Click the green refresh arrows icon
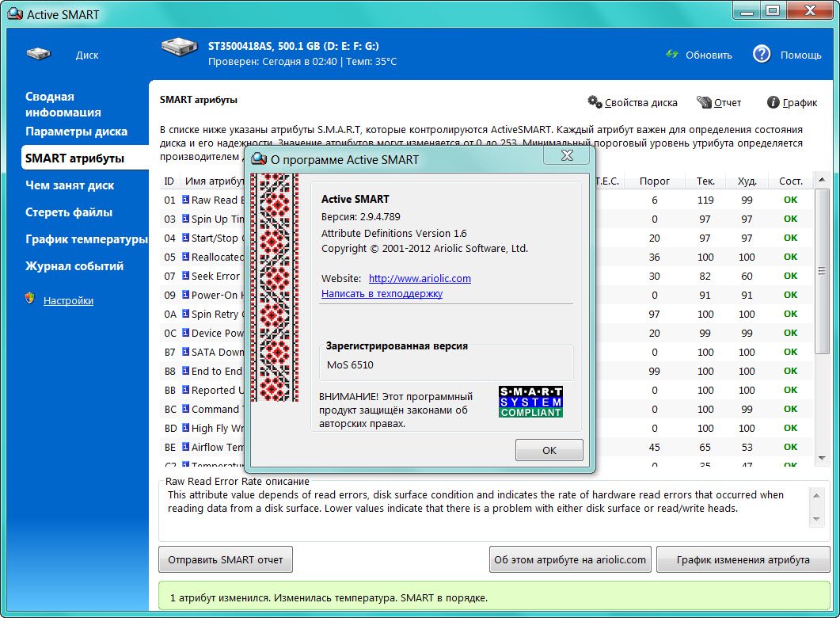 (672, 54)
